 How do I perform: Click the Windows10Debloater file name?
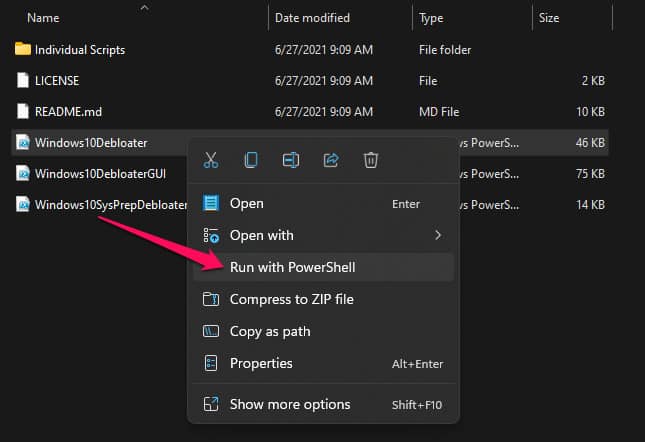pyautogui.click(x=91, y=143)
